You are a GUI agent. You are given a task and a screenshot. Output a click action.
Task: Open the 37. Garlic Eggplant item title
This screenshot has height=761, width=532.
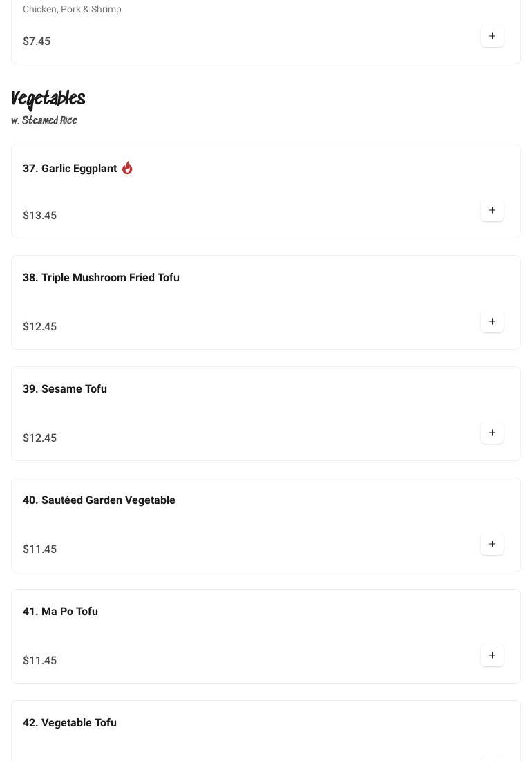pos(70,169)
